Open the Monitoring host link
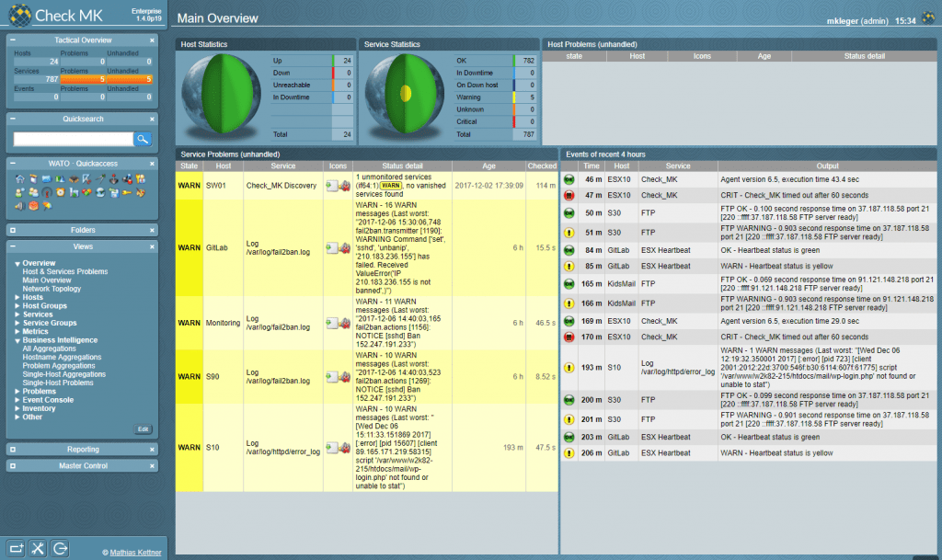The image size is (942, 560). pos(223,323)
